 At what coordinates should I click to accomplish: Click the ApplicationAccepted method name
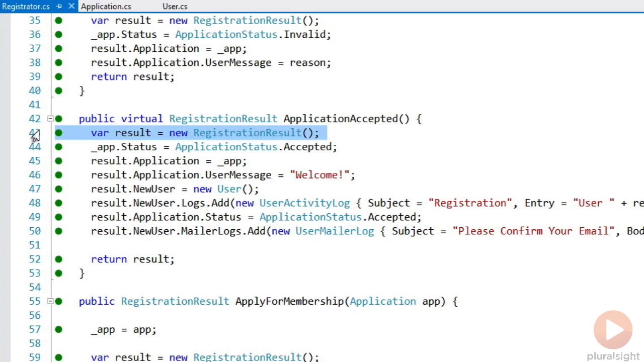coord(341,119)
